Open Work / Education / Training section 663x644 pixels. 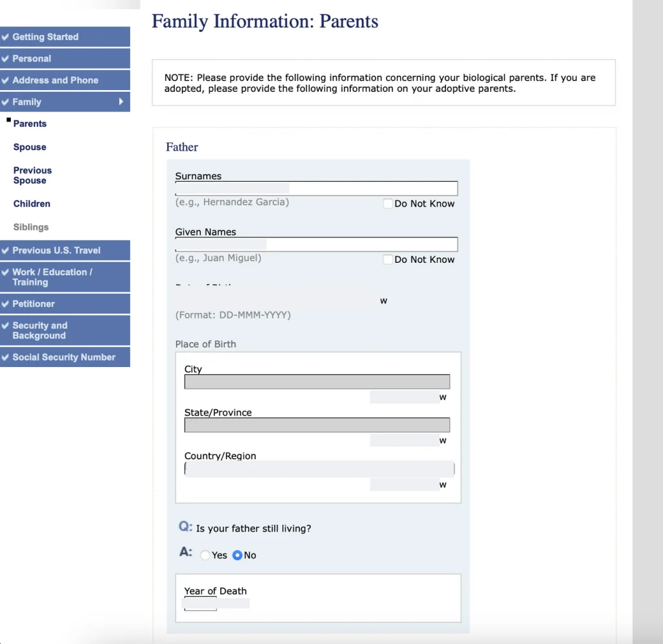point(65,277)
